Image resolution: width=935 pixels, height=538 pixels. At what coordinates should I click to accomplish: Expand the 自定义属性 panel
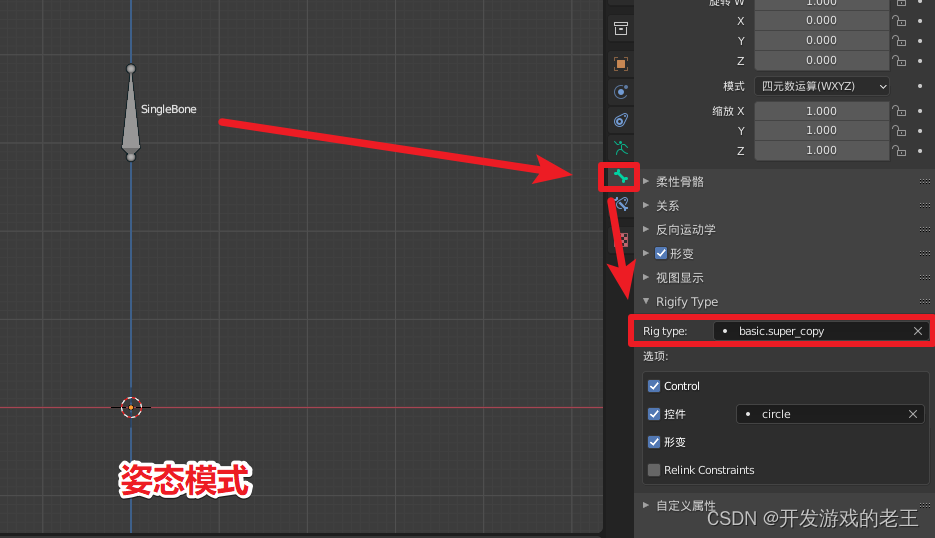[646, 505]
